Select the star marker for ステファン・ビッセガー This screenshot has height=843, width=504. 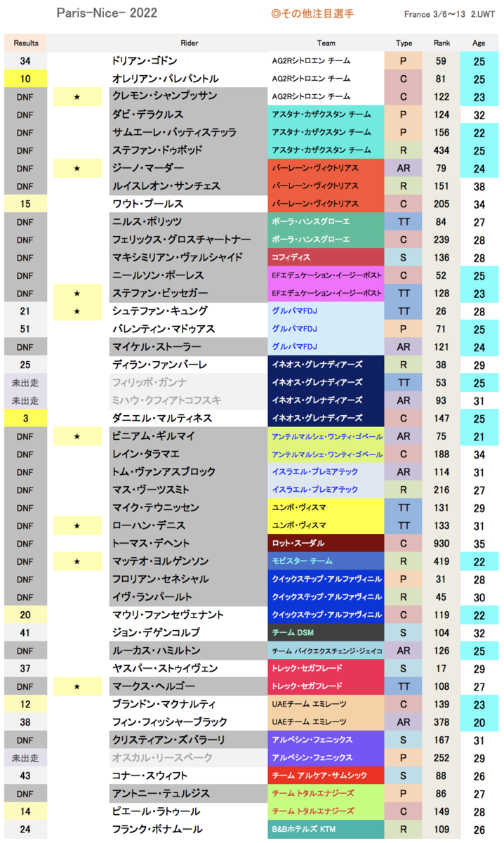point(77,293)
